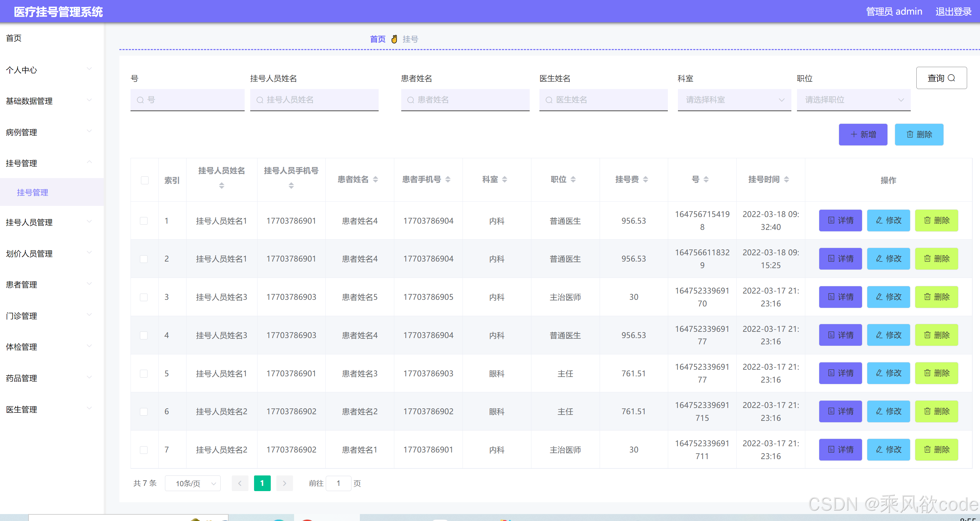
Task: Click the 删除 trash icon in row 7
Action: pyautogui.click(x=927, y=449)
